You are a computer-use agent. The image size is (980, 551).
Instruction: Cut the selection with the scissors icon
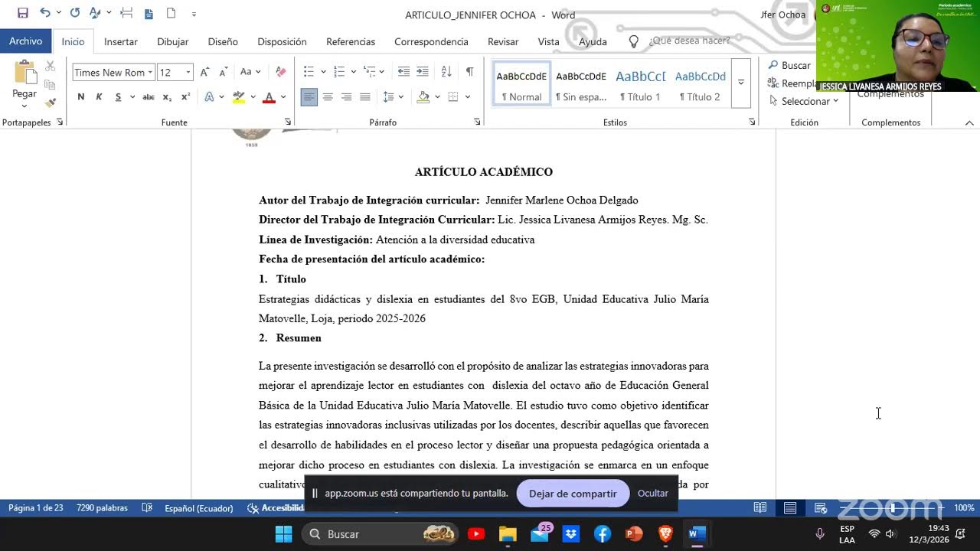[51, 67]
